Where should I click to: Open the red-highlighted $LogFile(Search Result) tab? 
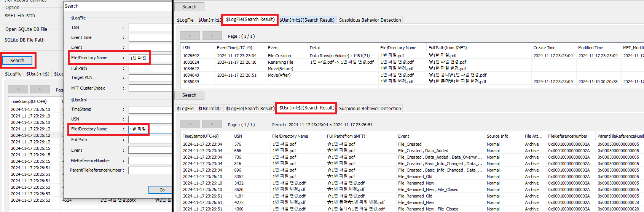(x=250, y=19)
